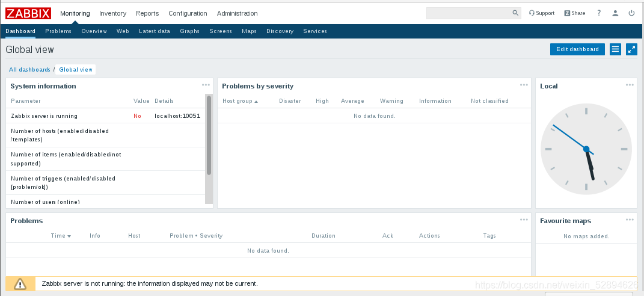Click 'No maps added.' text
This screenshot has height=296, width=644.
(x=586, y=236)
